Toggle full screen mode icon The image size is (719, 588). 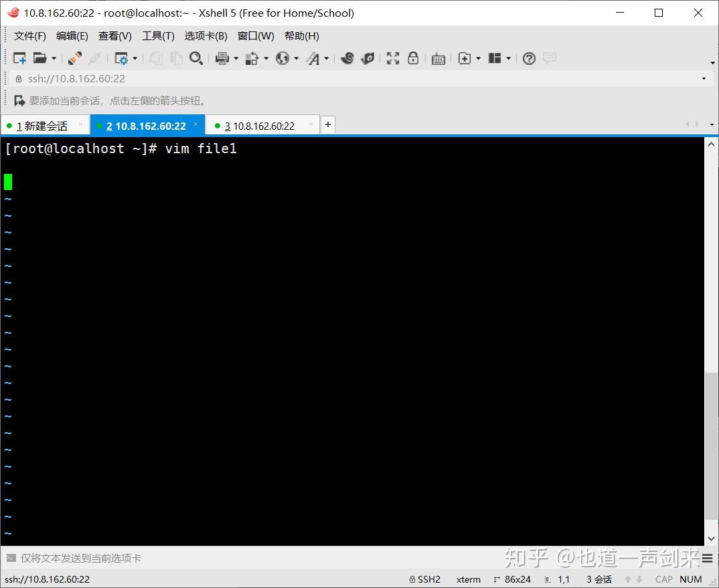pyautogui.click(x=393, y=58)
